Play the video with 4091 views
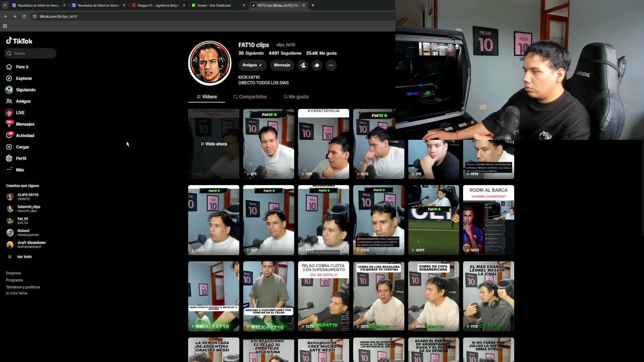 tap(434, 220)
